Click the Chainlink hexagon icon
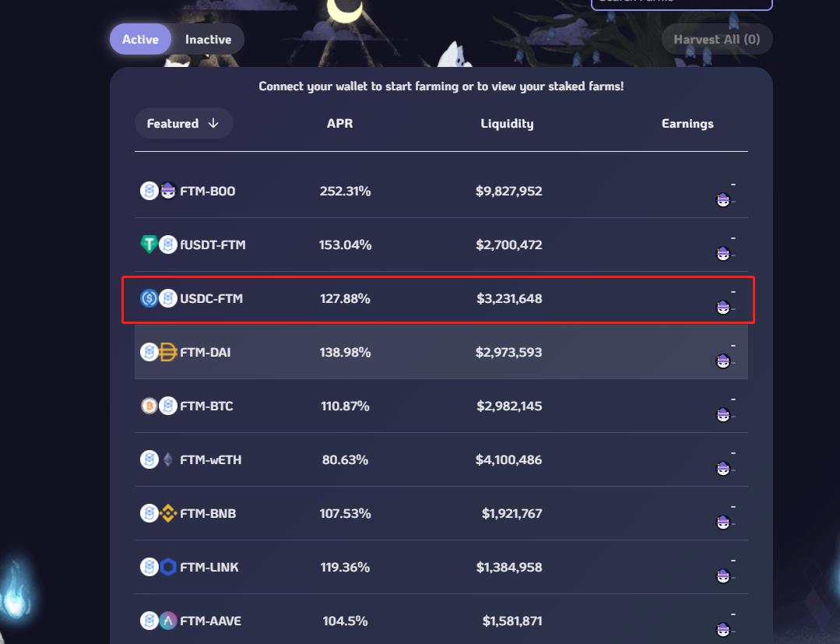The image size is (840, 644). 168,567
